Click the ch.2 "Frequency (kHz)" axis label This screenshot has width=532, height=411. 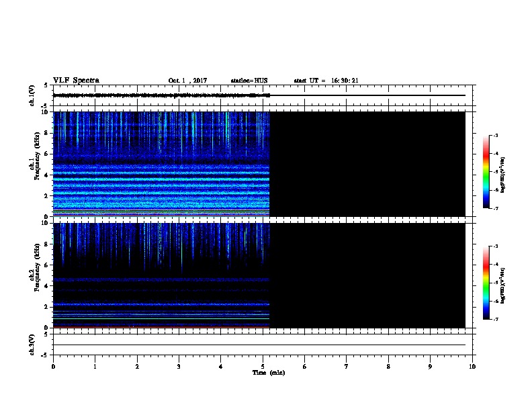(37, 267)
